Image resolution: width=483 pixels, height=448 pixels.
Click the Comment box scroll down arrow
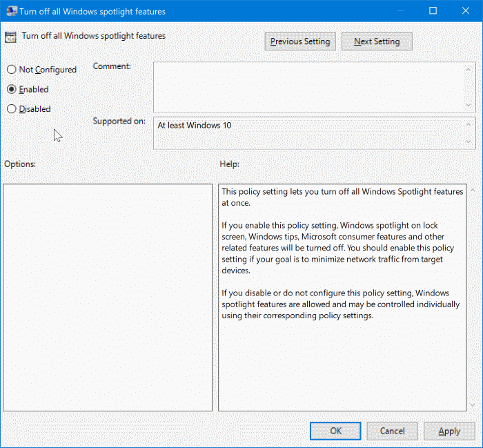469,105
